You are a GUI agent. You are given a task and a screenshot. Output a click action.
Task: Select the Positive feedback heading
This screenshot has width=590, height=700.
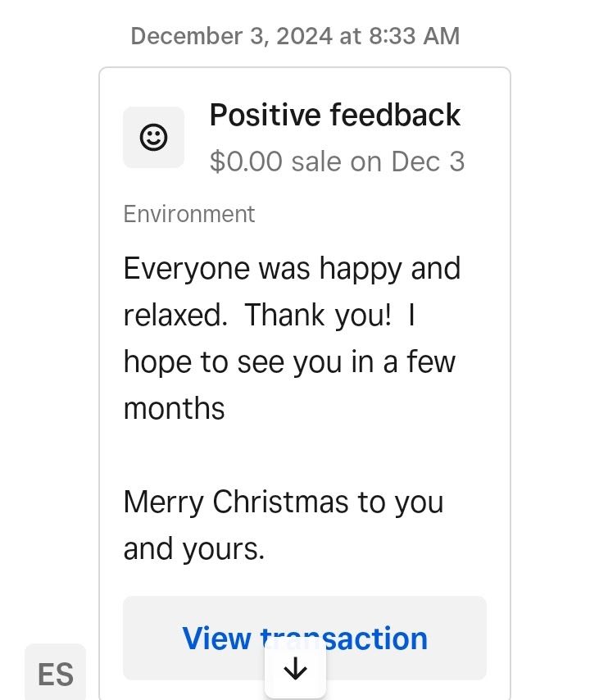[x=334, y=116]
